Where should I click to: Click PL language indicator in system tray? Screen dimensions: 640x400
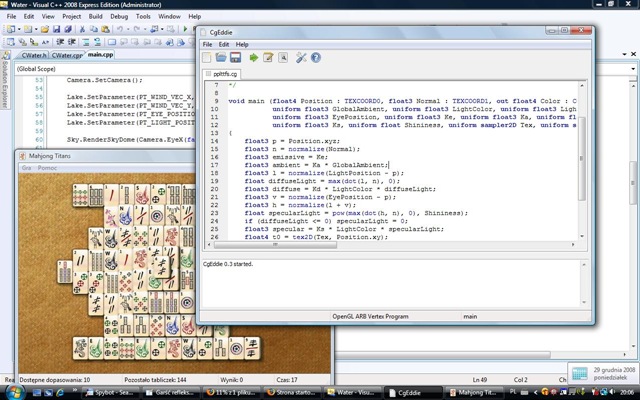pos(513,392)
